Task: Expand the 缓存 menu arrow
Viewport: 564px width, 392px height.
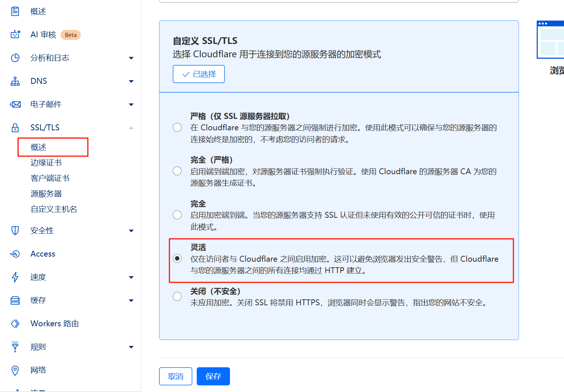Action: coord(131,300)
